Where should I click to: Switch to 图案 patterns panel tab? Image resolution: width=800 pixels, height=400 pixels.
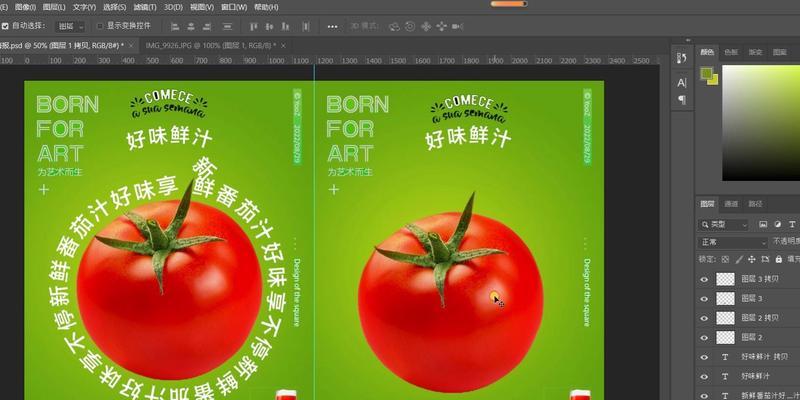point(780,52)
